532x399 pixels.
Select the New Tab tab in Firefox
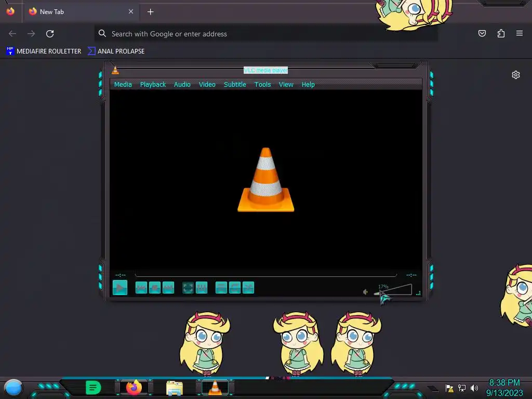tap(81, 11)
